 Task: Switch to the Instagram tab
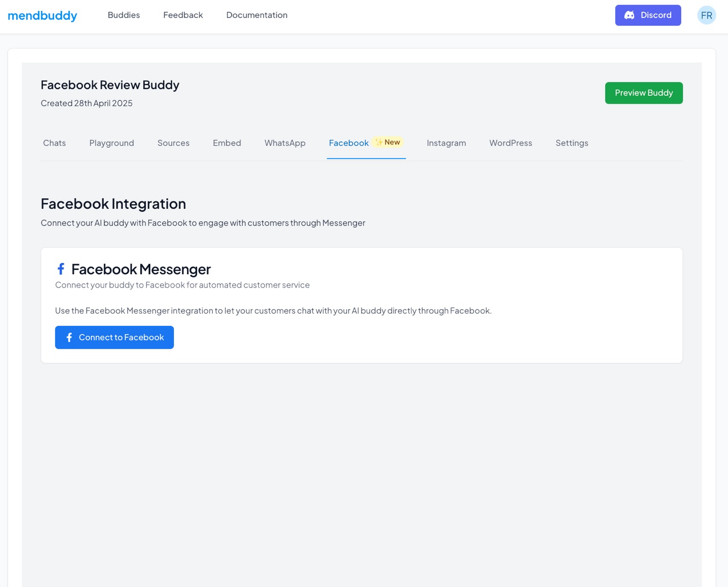[x=446, y=143]
